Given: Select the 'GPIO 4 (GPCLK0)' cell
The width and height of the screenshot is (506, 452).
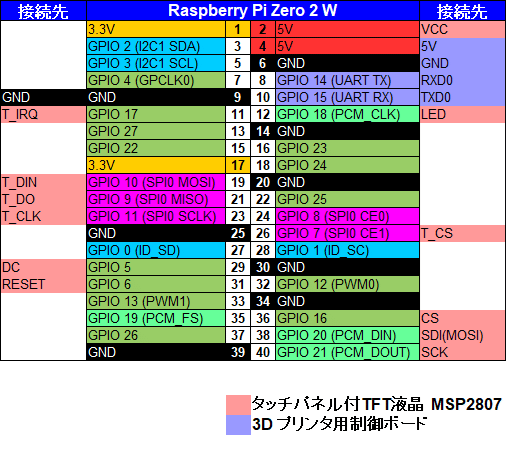Looking at the screenshot, I should (x=156, y=80).
